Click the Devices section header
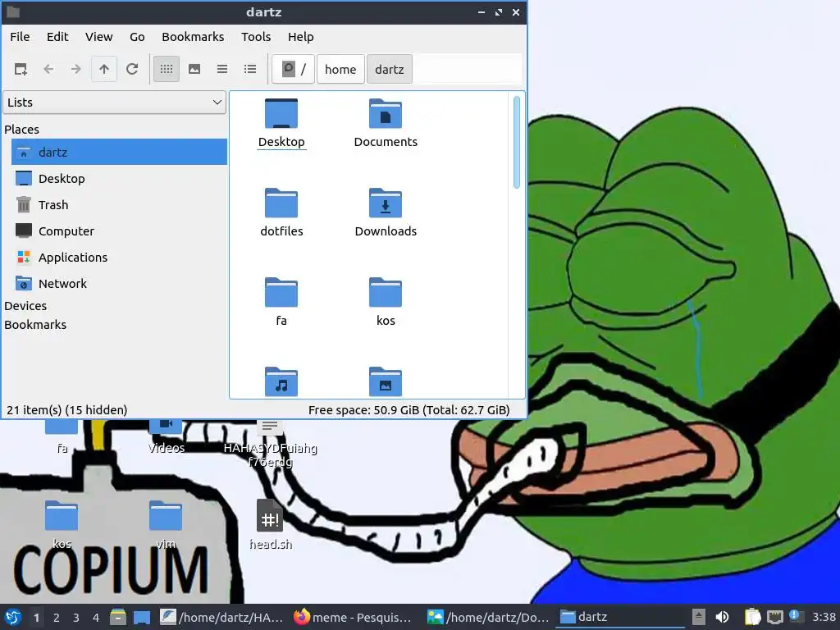The width and height of the screenshot is (840, 630). pos(25,306)
